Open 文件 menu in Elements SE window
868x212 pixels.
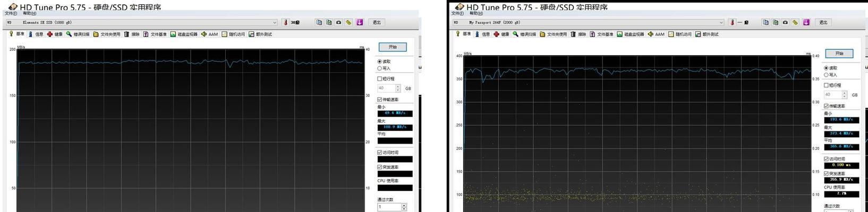11,13
